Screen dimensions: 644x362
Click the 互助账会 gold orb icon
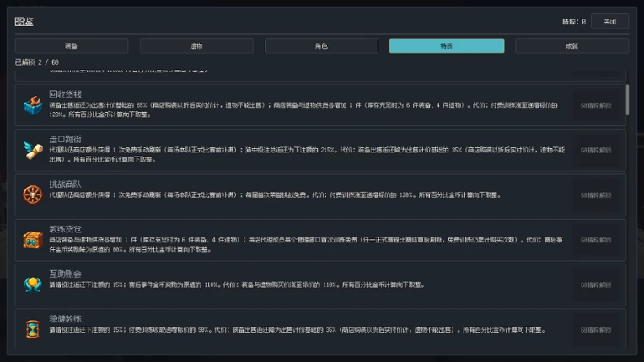(x=33, y=285)
